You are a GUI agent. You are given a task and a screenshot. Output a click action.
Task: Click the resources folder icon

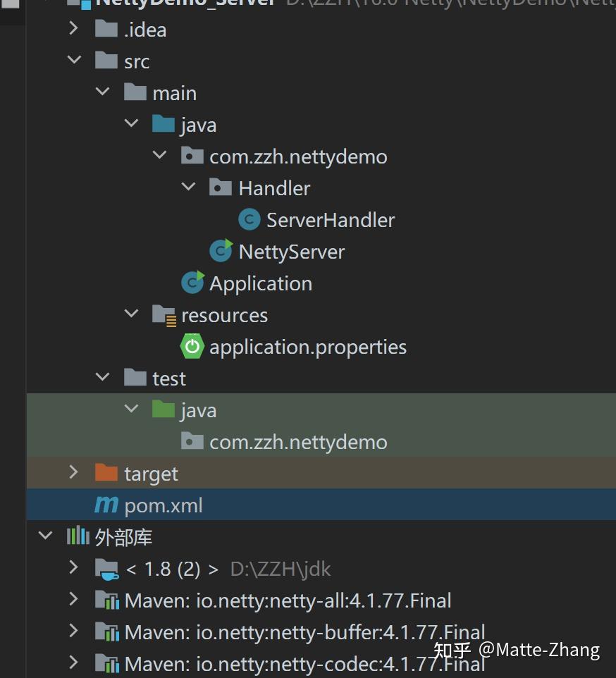pos(164,315)
